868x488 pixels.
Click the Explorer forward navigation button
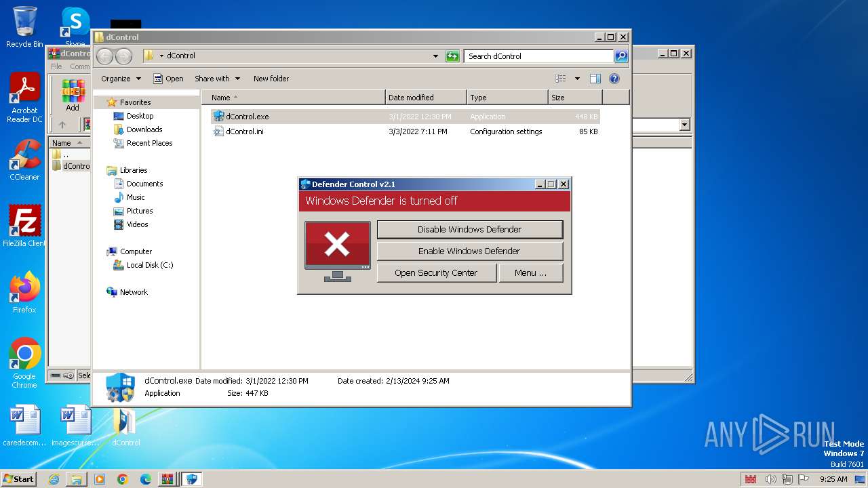pyautogui.click(x=123, y=56)
